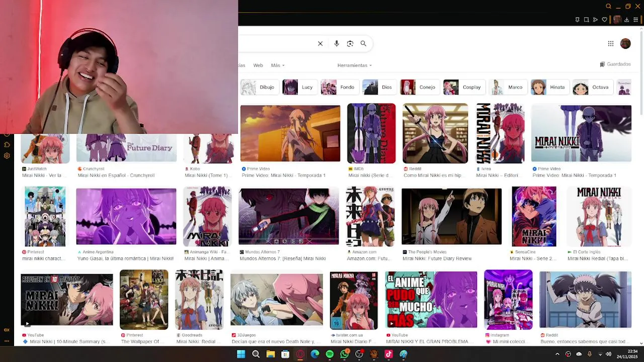Open the Google apps grid
644x362 pixels.
click(x=610, y=44)
